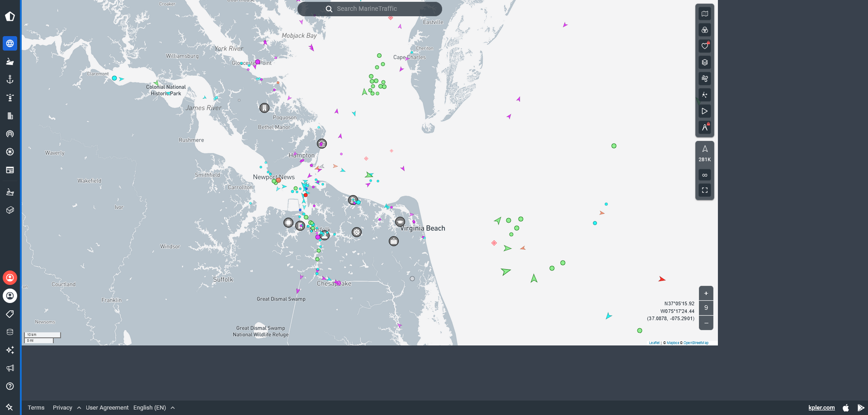
Task: Click the Mapbox attribution link
Action: [x=673, y=343]
